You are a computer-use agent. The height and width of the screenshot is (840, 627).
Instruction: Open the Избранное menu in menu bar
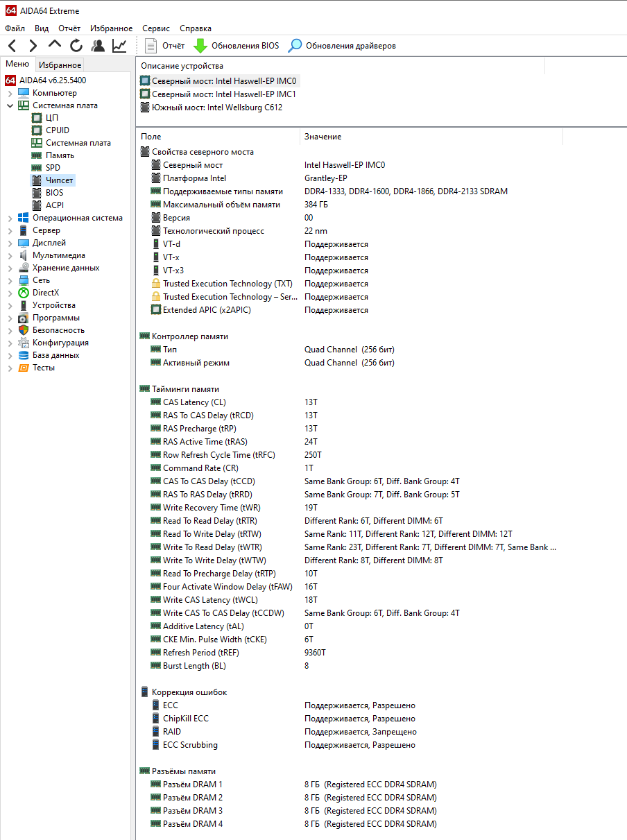coord(111,28)
